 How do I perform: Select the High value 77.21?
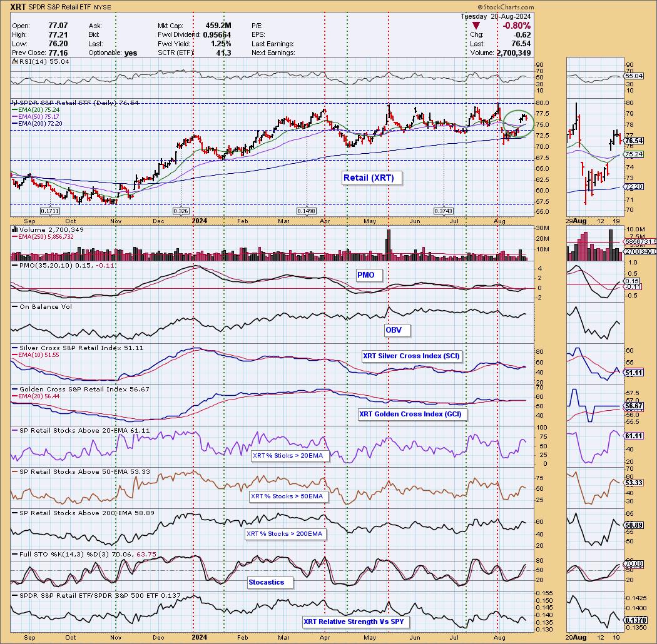(58, 35)
